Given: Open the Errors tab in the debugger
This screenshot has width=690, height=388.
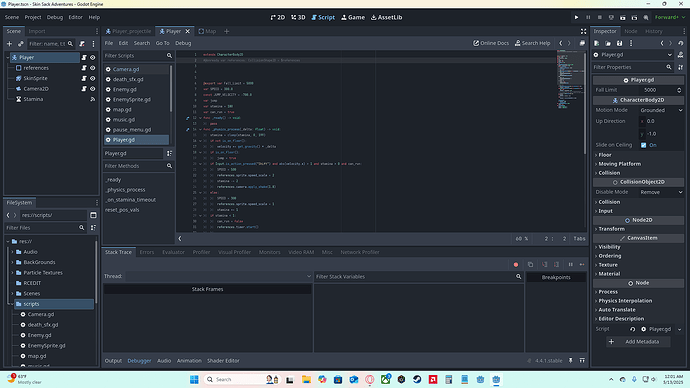Looking at the screenshot, I should (x=147, y=252).
